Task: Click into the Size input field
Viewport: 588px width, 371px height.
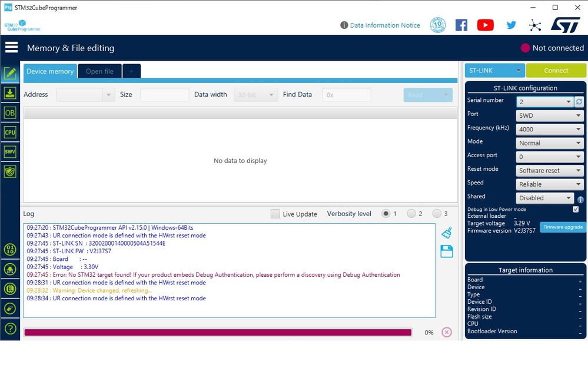Action: pyautogui.click(x=165, y=95)
